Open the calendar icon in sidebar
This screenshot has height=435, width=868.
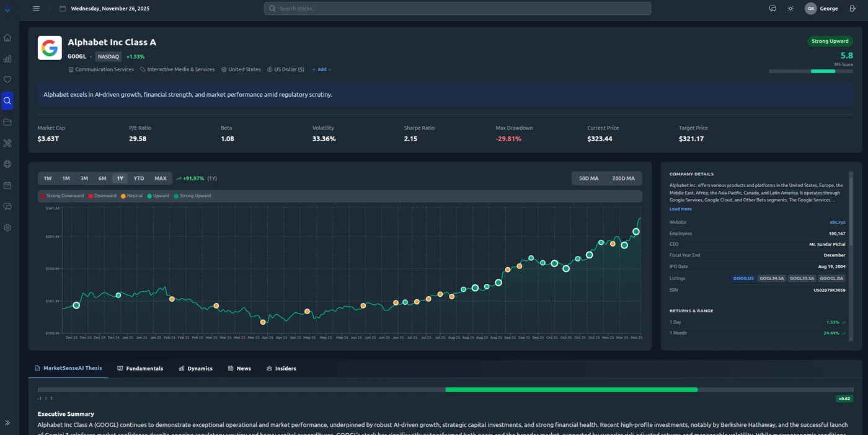click(x=7, y=185)
